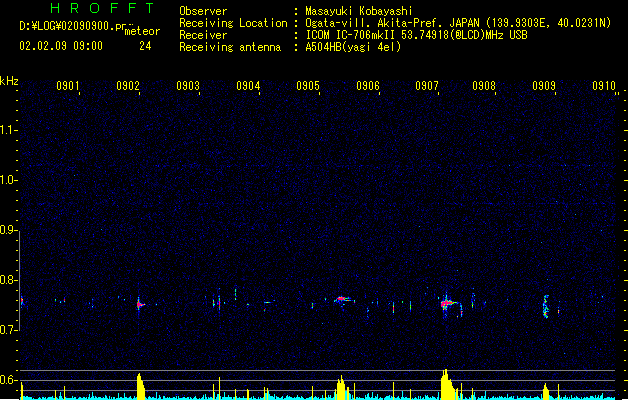Click the 1.0 kHz frequency label

click(9, 180)
